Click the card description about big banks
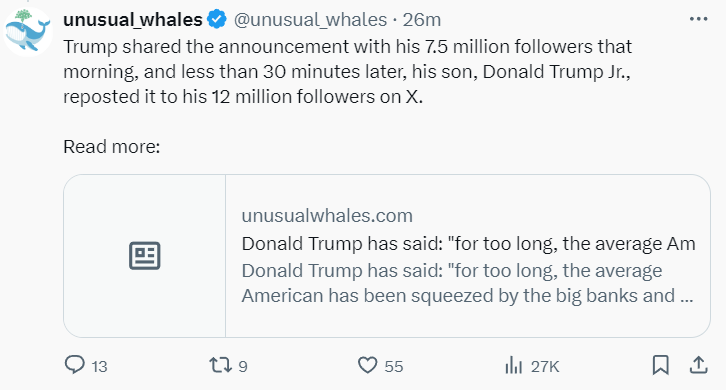The width and height of the screenshot is (726, 390). (x=467, y=283)
